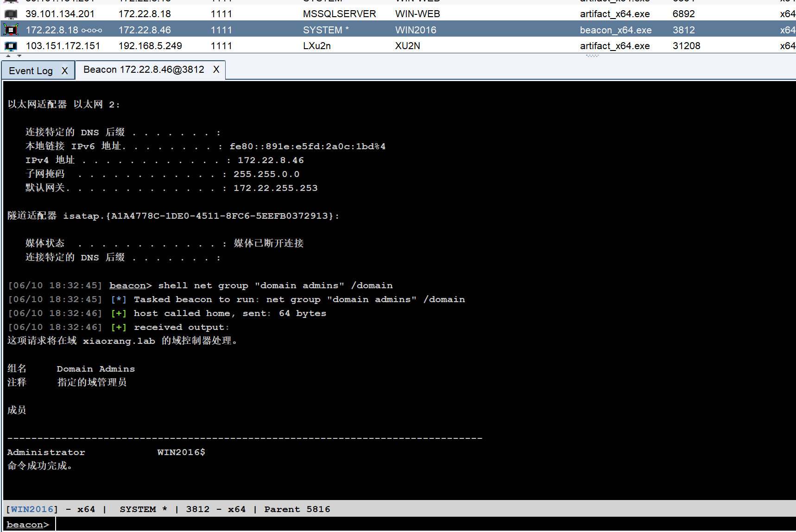The image size is (796, 532).
Task: Click the WIN2016 link in status bar
Action: (x=32, y=509)
